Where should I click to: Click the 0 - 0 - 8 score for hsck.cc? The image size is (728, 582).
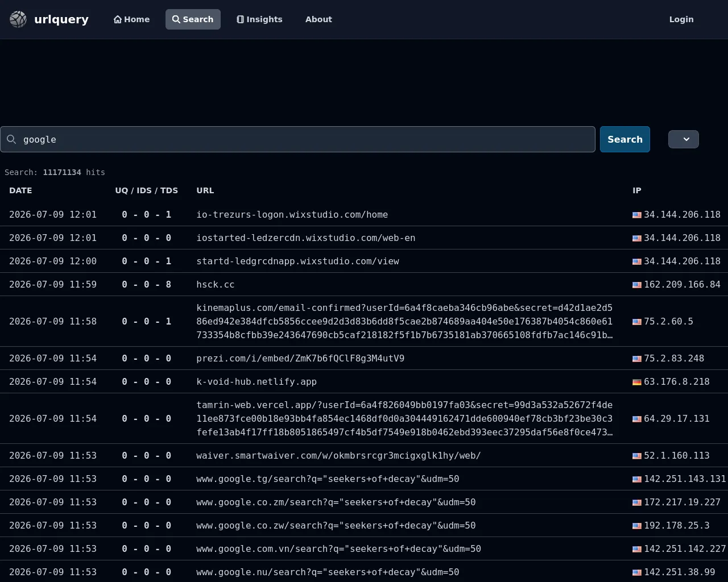coord(147,285)
